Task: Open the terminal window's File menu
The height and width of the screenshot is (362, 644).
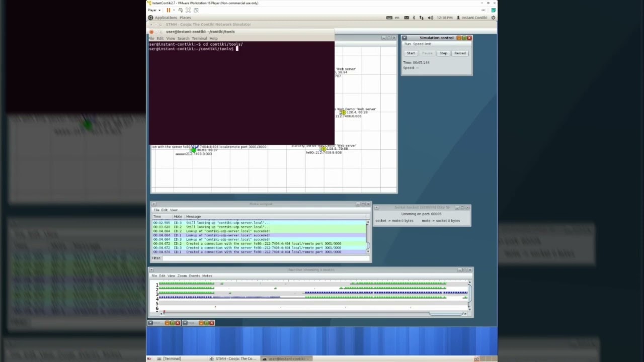Action: [x=152, y=39]
